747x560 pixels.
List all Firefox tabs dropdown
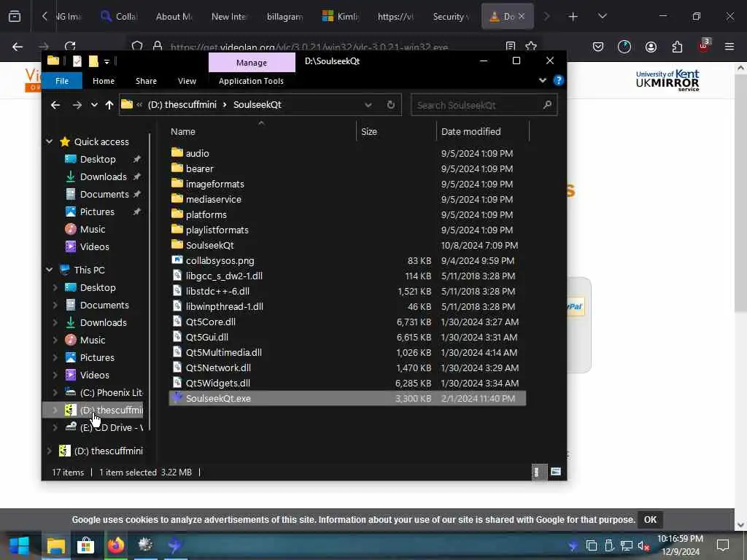[x=602, y=16]
